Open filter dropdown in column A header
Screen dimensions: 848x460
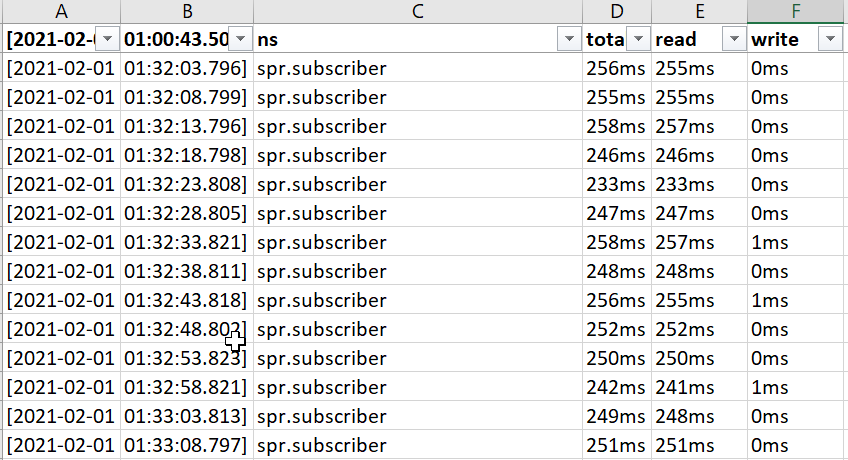tap(108, 39)
